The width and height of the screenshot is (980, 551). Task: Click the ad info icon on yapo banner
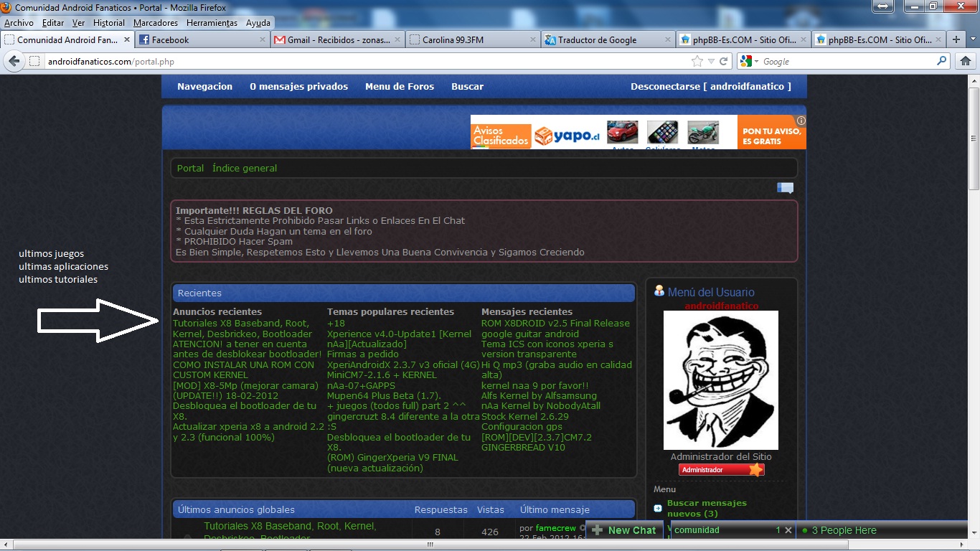tap(801, 121)
